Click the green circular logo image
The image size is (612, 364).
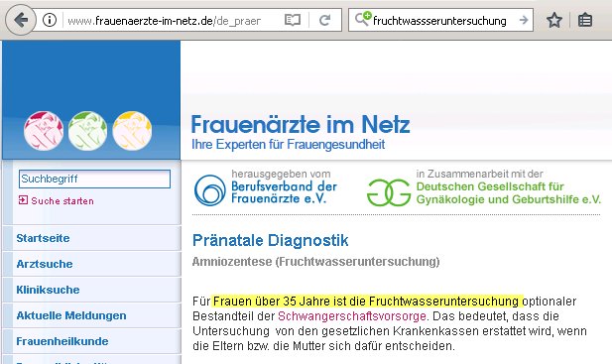(x=88, y=131)
